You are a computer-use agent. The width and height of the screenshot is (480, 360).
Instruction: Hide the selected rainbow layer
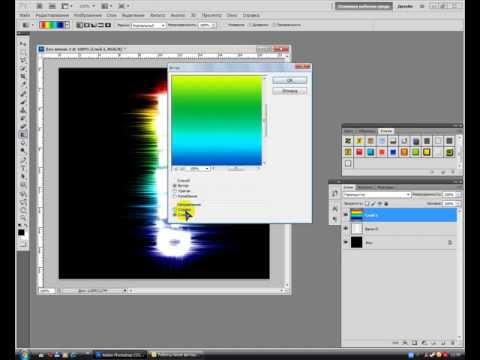[x=346, y=215]
